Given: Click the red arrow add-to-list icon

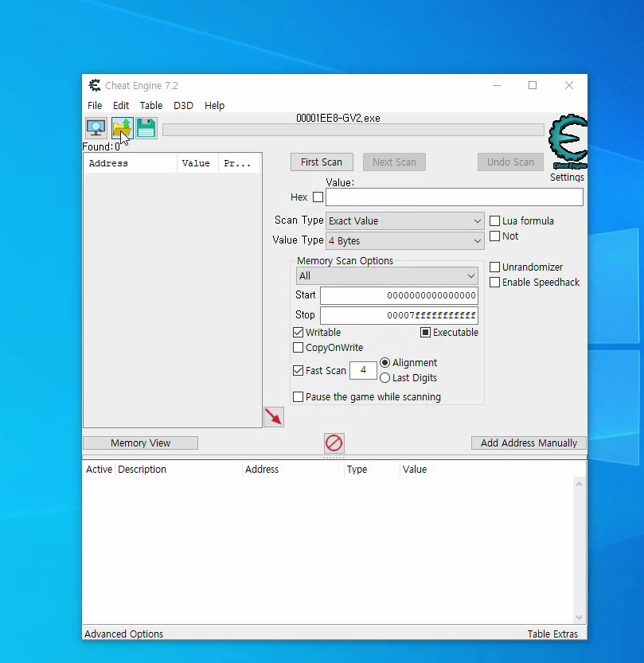Looking at the screenshot, I should point(274,417).
